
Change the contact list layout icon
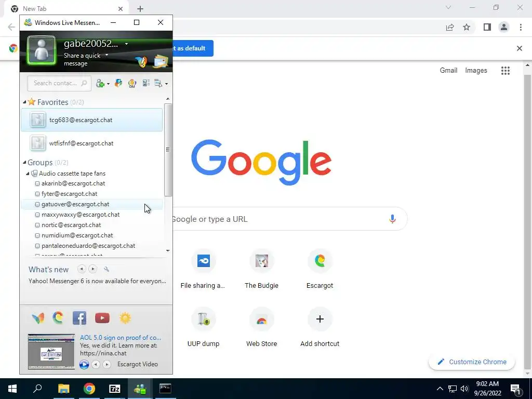tap(146, 83)
